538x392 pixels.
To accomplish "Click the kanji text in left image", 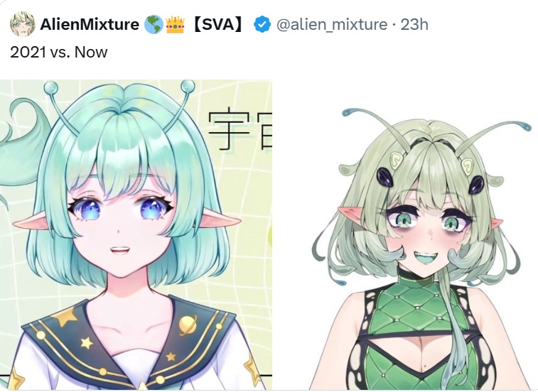I will point(240,129).
